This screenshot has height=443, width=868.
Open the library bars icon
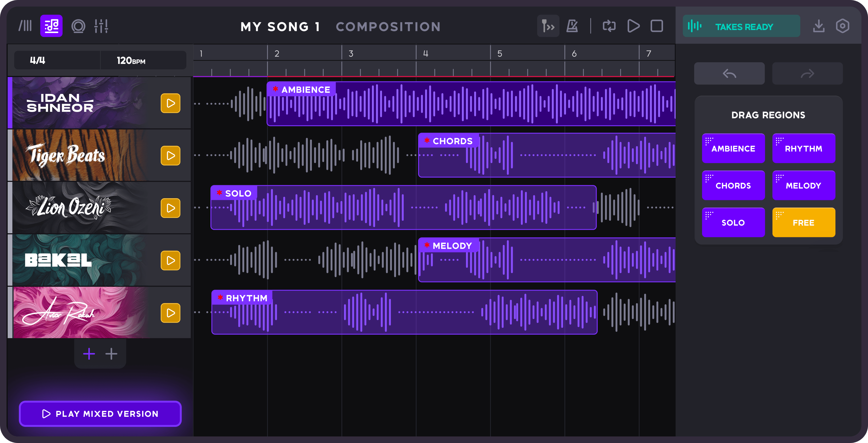[25, 26]
